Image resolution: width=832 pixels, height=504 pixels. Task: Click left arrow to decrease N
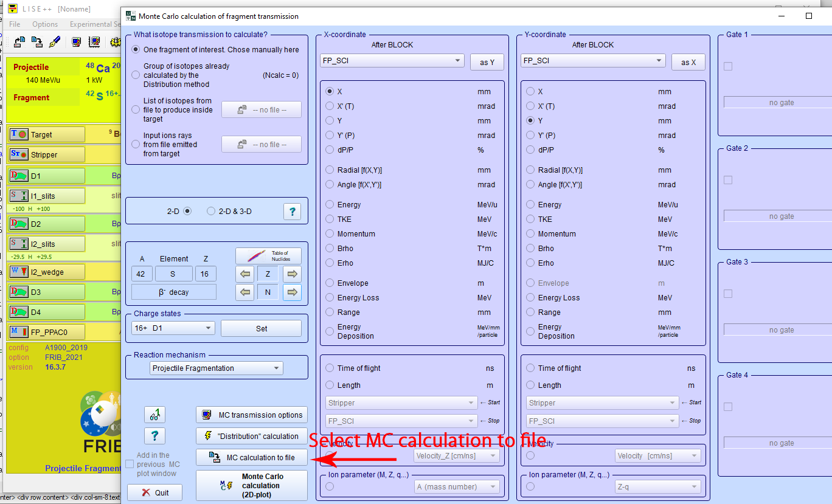click(245, 292)
